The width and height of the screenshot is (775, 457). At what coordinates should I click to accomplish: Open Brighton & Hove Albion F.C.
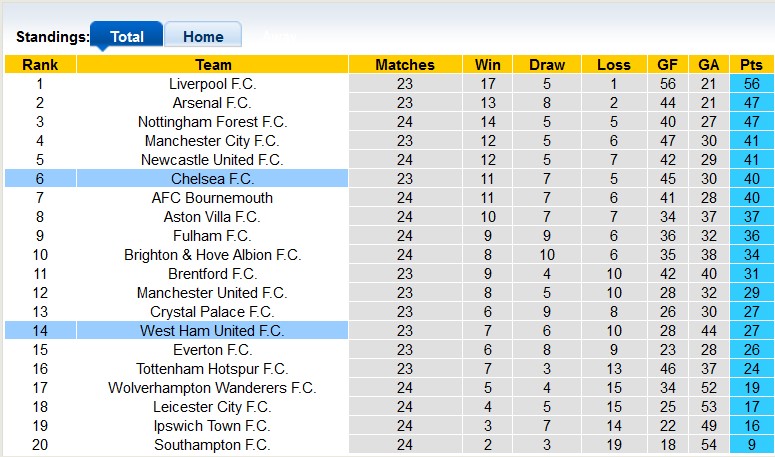[212, 255]
